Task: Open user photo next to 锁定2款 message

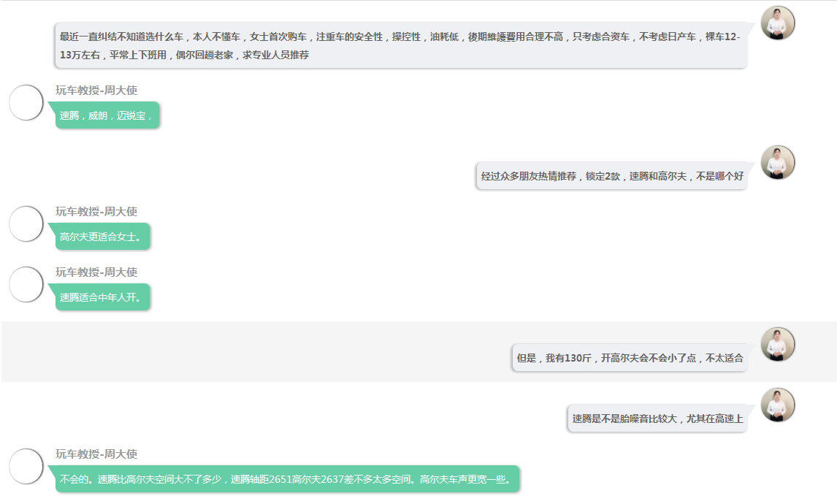Action: click(777, 163)
